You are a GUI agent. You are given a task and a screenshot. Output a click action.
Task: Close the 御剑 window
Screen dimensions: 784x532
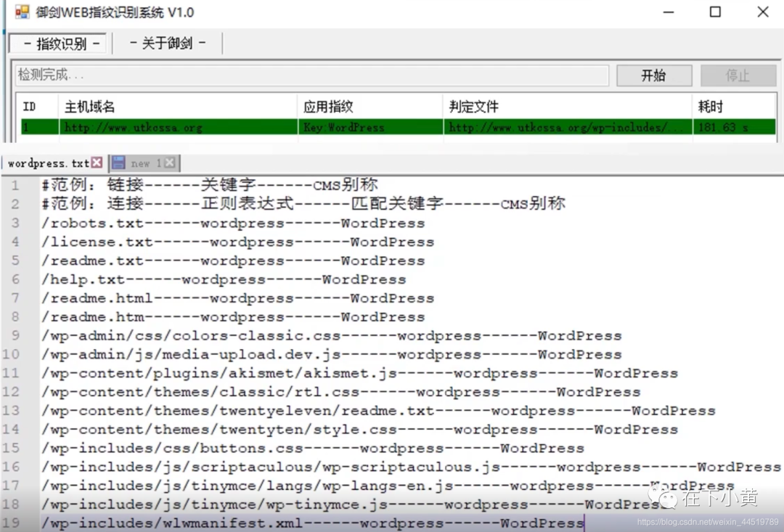point(762,12)
